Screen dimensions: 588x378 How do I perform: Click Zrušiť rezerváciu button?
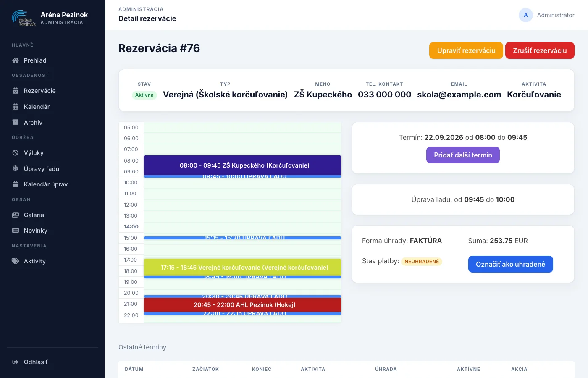pyautogui.click(x=540, y=50)
